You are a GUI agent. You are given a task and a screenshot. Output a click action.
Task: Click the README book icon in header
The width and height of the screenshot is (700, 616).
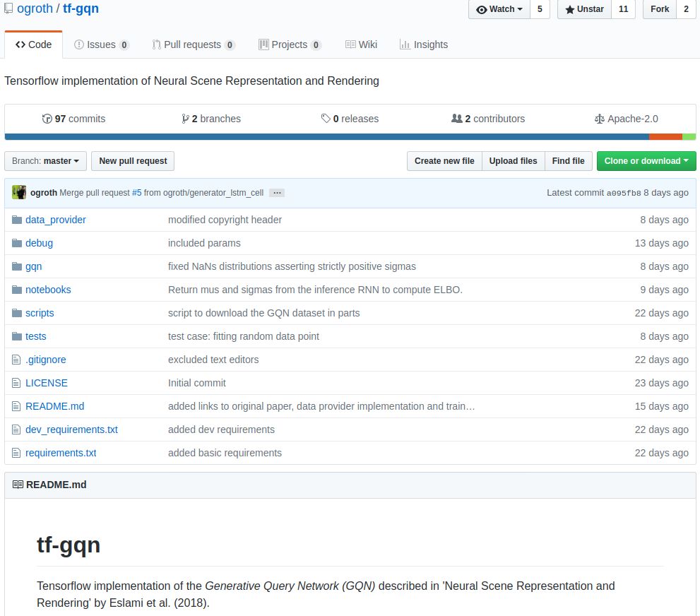click(18, 485)
